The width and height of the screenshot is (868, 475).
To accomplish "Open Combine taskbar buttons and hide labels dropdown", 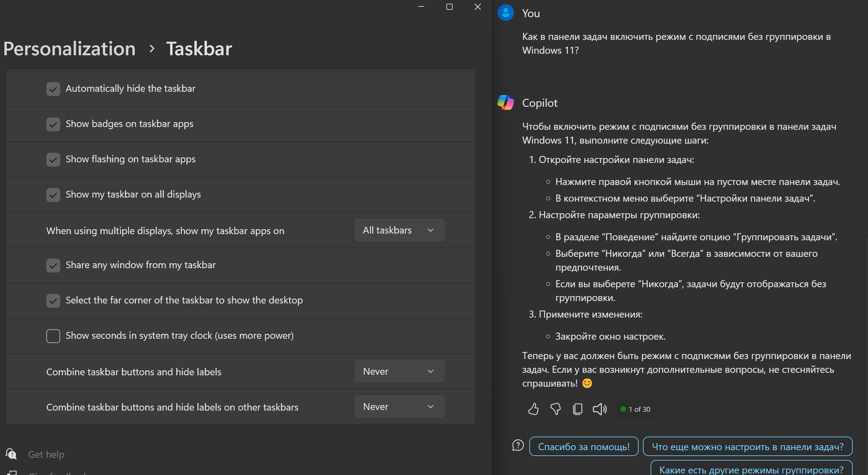I will 399,371.
